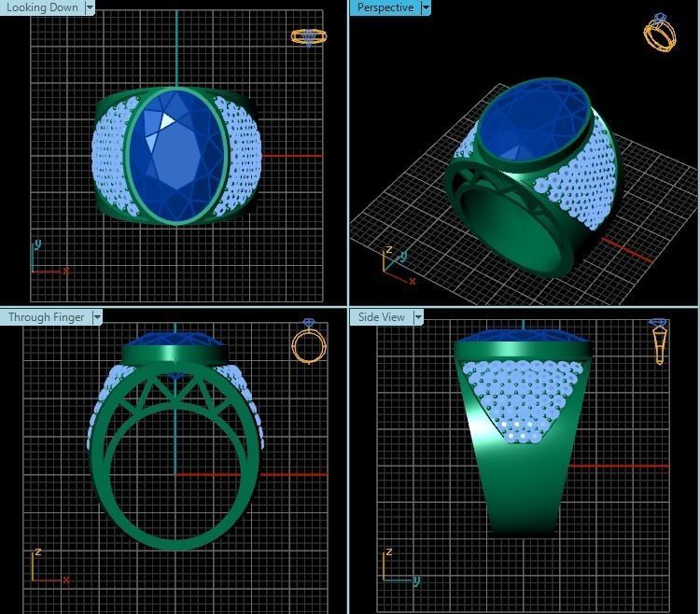Viewport: 700px width, 614px height.
Task: Open the Perspective viewport dropdown arrow
Action: [x=426, y=7]
